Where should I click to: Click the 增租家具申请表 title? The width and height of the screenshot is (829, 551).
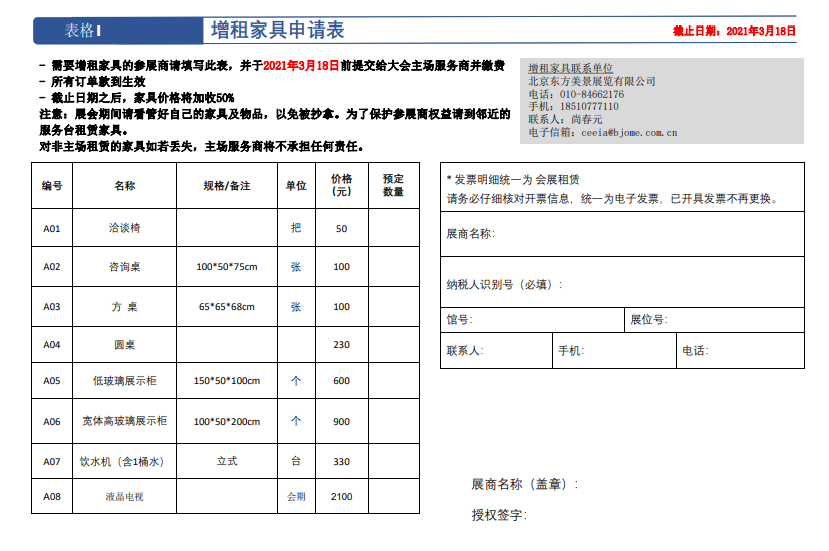pos(277,31)
